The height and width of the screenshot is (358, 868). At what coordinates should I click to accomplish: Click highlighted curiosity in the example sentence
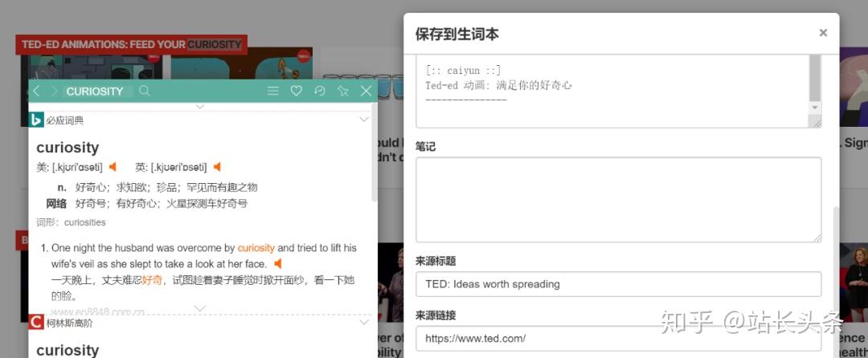(x=256, y=248)
